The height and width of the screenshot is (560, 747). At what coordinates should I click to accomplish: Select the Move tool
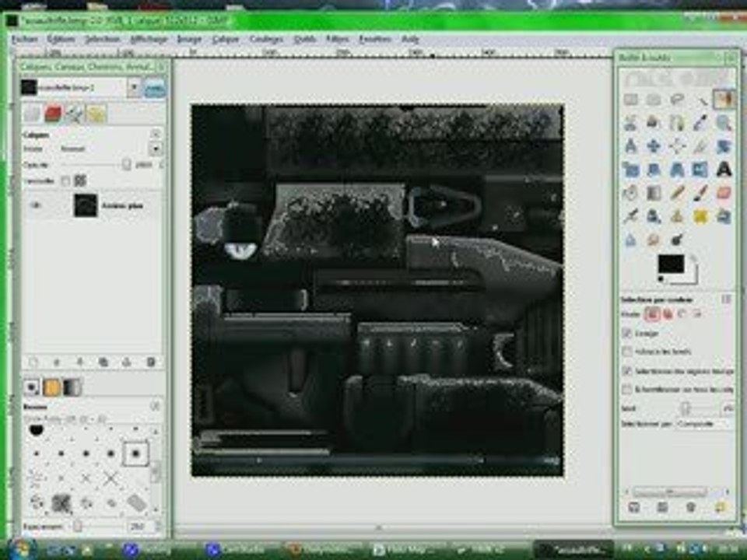654,145
